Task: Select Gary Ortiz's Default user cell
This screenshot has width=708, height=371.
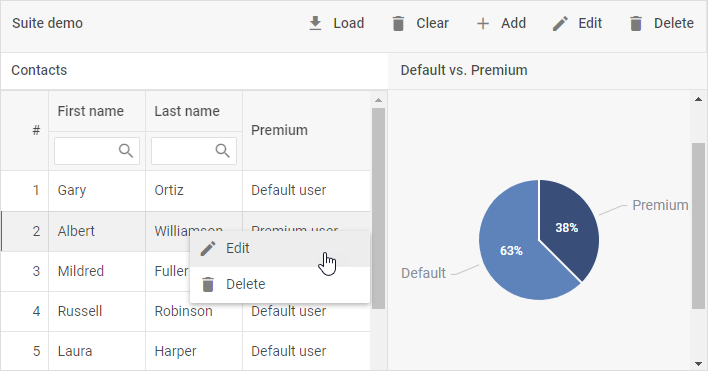Action: coord(306,190)
